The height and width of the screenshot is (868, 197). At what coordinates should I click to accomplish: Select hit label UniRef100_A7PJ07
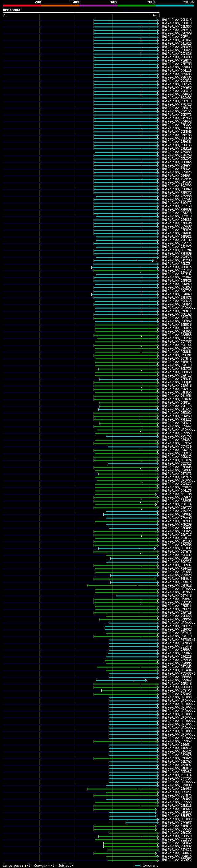pyautogui.click(x=177, y=125)
